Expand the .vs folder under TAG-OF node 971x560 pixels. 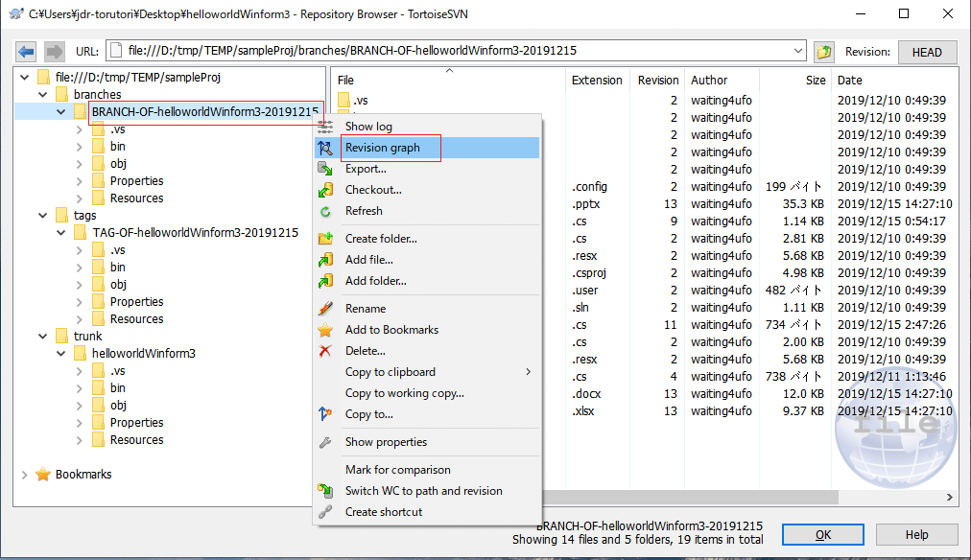pos(80,250)
